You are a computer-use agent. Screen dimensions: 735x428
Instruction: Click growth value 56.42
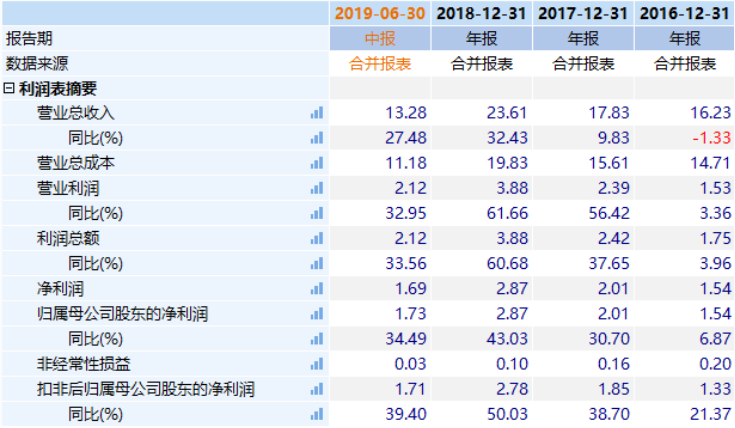(x=609, y=213)
